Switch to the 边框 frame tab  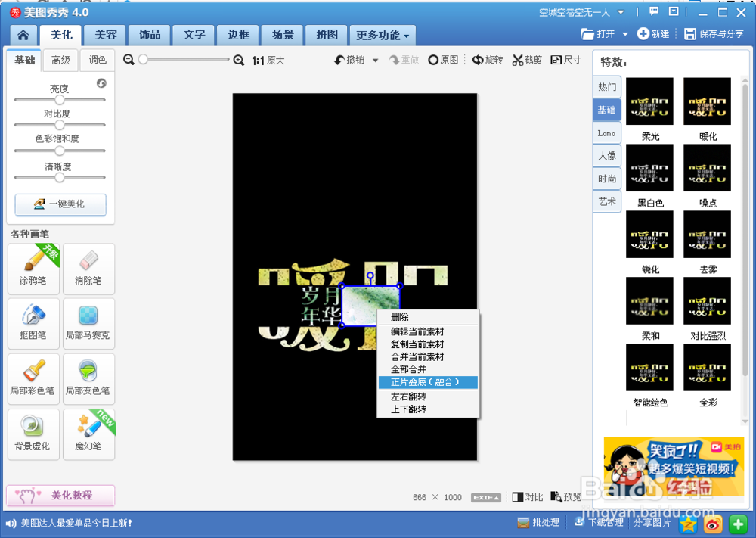point(238,35)
